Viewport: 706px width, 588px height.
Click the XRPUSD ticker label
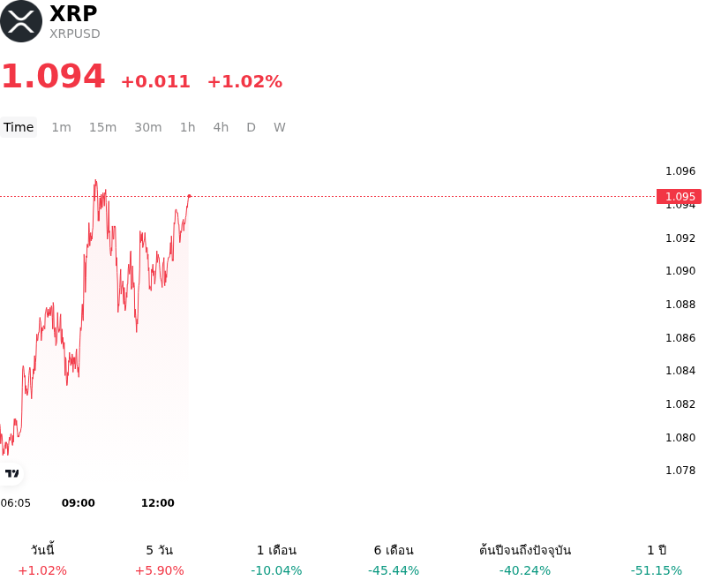point(75,34)
